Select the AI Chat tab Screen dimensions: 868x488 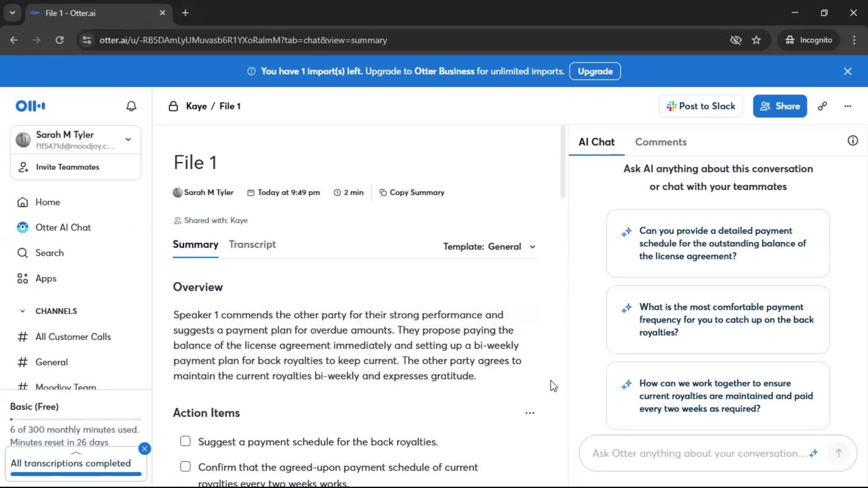pyautogui.click(x=597, y=142)
